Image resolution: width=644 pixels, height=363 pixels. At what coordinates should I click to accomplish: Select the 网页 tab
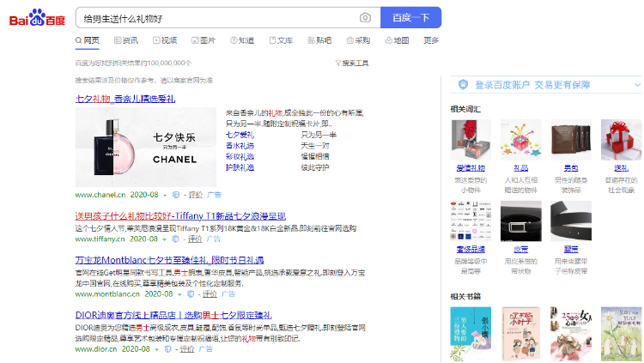[x=88, y=40]
